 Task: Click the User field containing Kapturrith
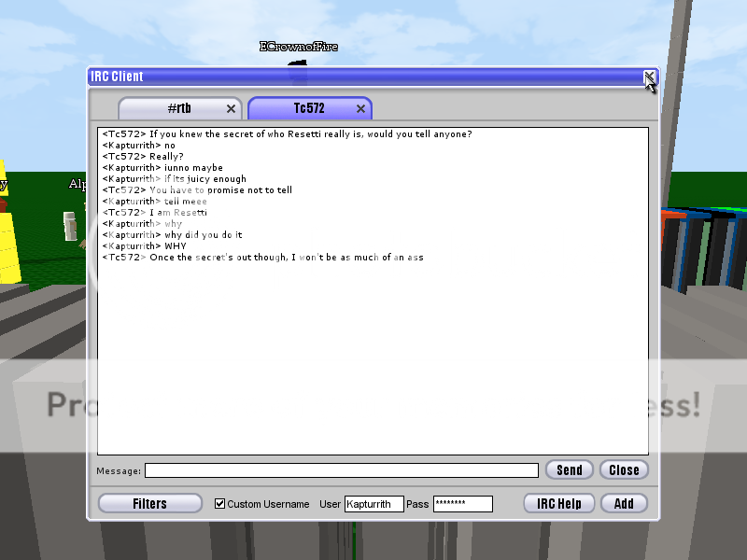pyautogui.click(x=373, y=504)
